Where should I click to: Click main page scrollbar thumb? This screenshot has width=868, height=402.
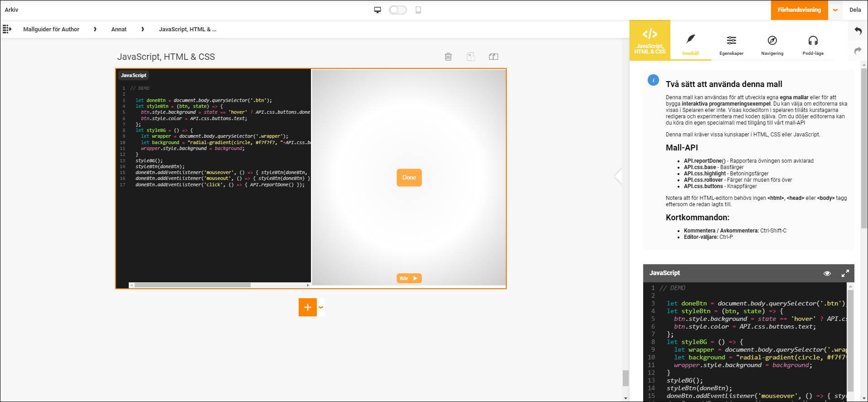point(626,378)
